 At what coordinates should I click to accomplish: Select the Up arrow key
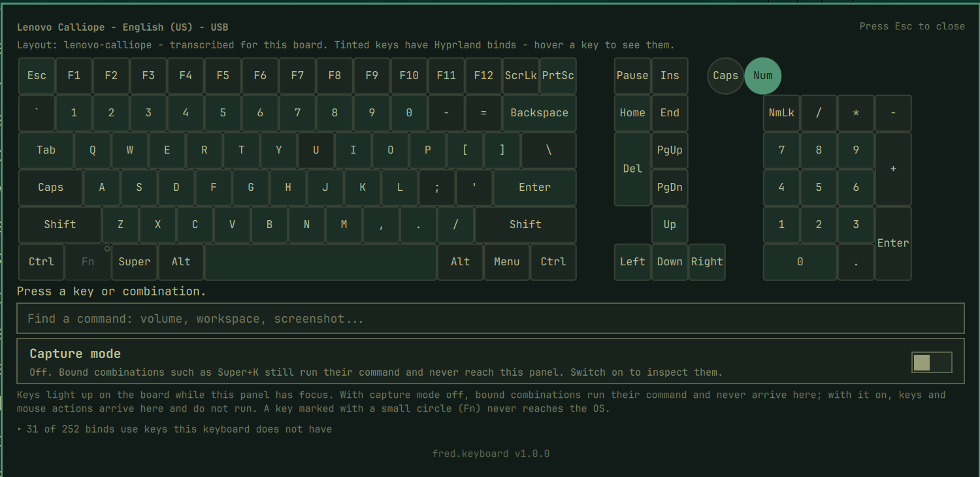(670, 225)
